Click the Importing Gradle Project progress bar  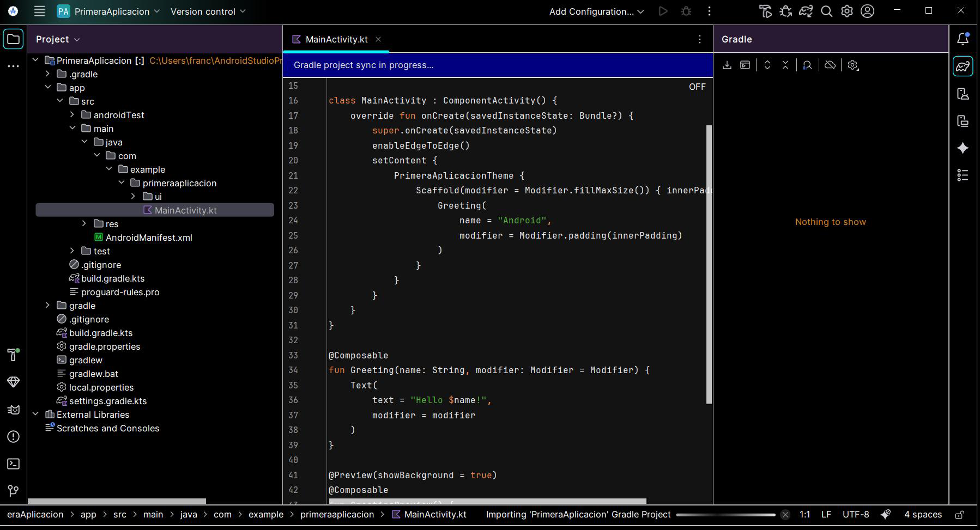click(725, 515)
